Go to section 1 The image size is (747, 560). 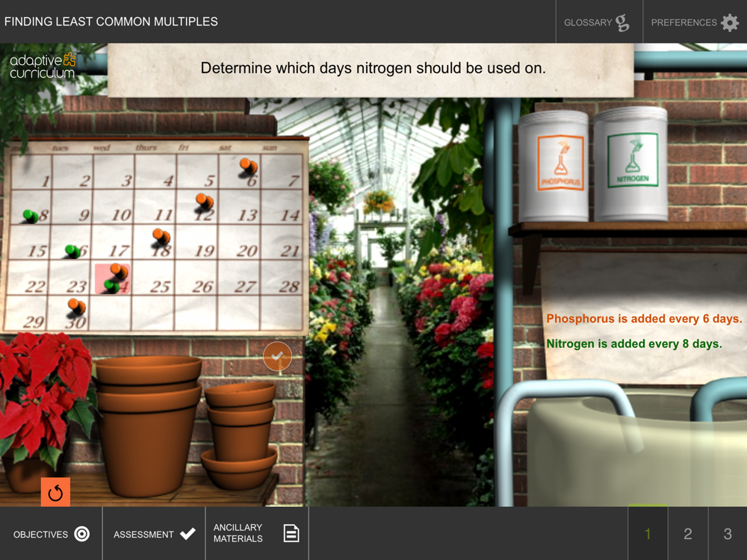[648, 534]
